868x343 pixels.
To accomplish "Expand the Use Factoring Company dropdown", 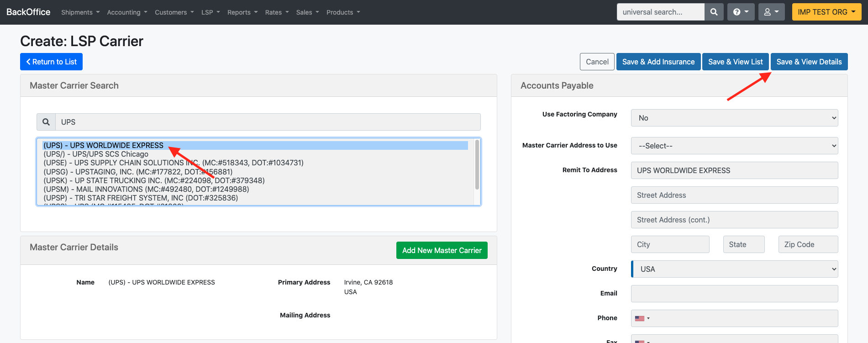I will click(734, 118).
